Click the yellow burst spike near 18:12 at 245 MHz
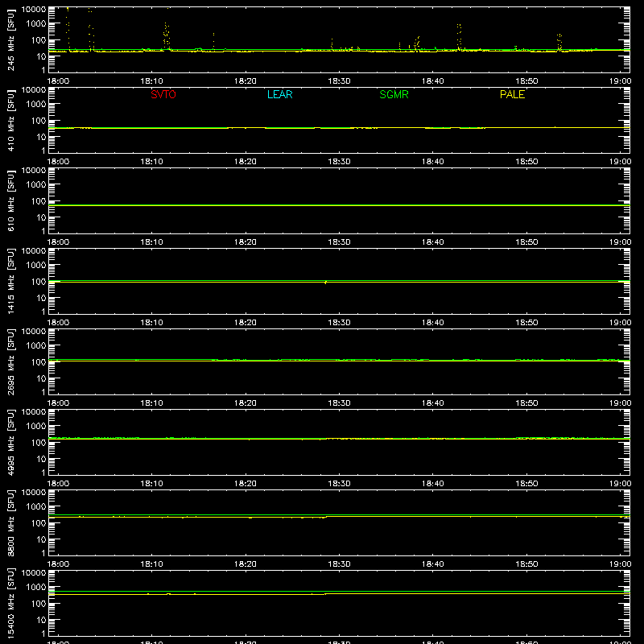 tap(167, 35)
